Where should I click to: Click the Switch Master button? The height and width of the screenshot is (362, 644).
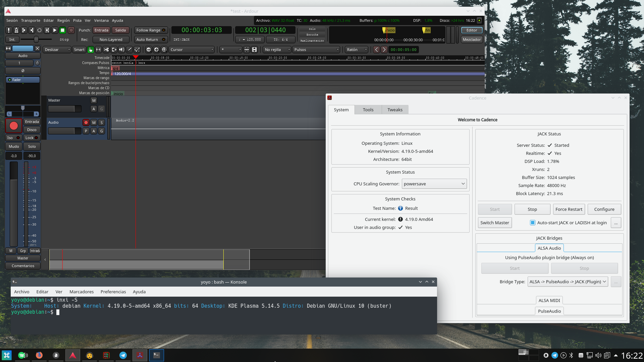(x=495, y=223)
